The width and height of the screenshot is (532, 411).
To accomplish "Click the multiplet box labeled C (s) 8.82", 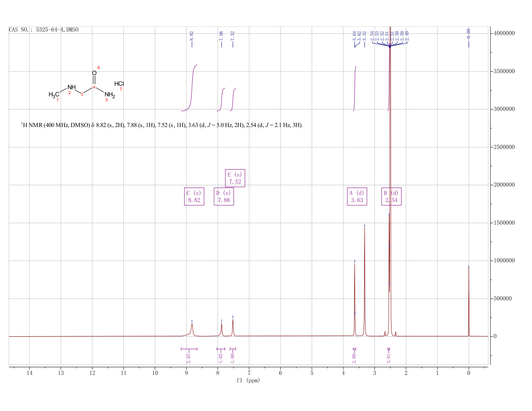I will [194, 196].
